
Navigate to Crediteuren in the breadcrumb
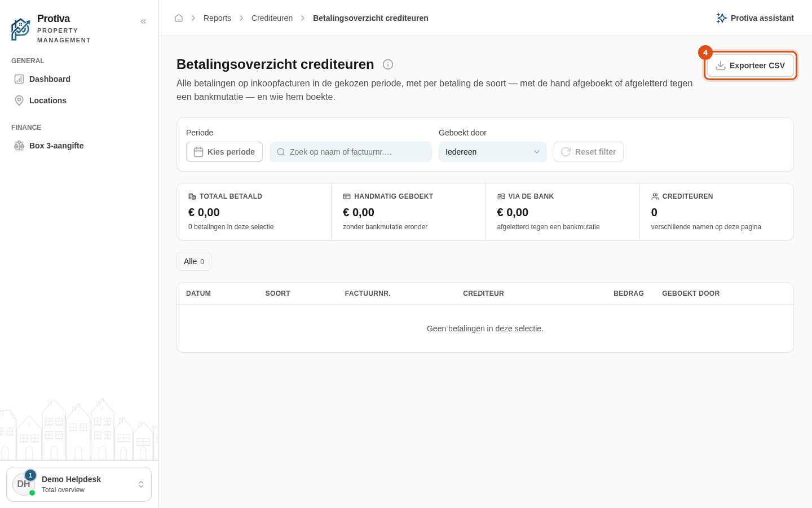(x=272, y=18)
